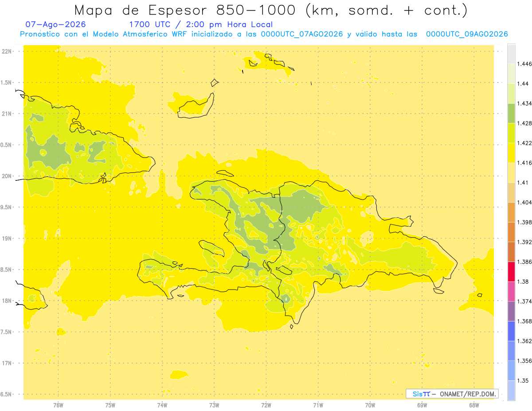Click the "1700 UTC / 2:00 pm Hora Local" time label
The height and width of the screenshot is (411, 532).
point(201,24)
